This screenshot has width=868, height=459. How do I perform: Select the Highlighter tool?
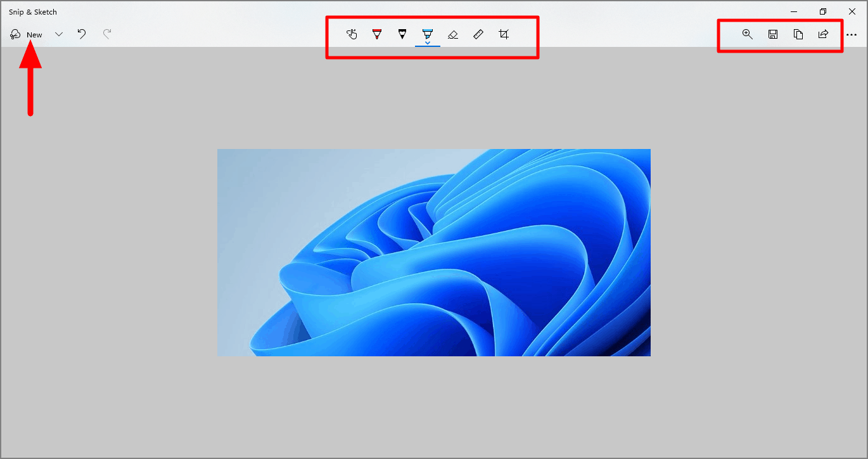pos(428,33)
